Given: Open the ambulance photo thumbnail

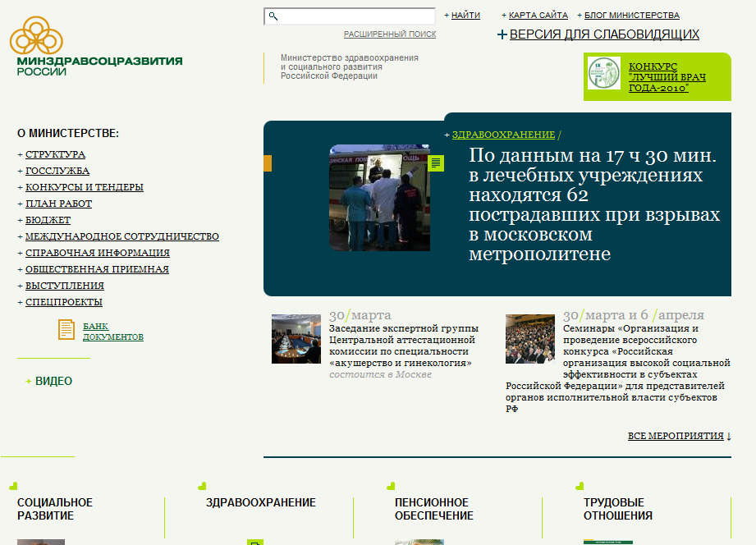Looking at the screenshot, I should pos(379,198).
